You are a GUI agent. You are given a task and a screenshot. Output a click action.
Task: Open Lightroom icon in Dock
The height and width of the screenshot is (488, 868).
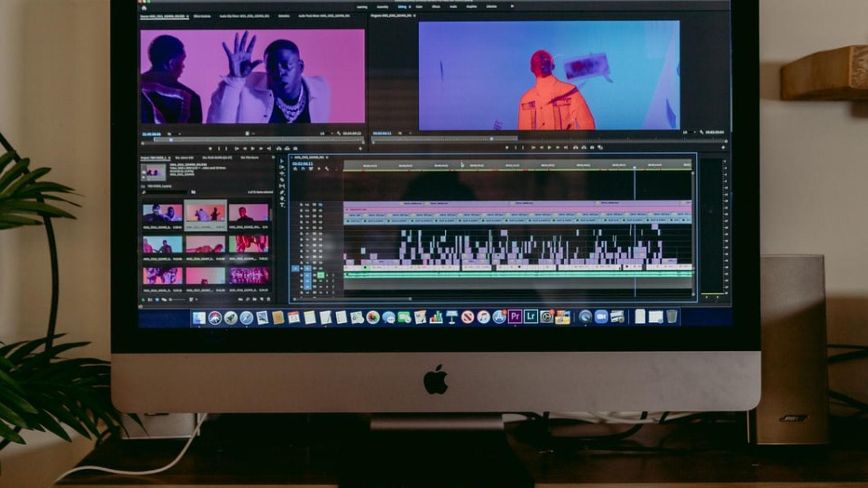click(531, 317)
